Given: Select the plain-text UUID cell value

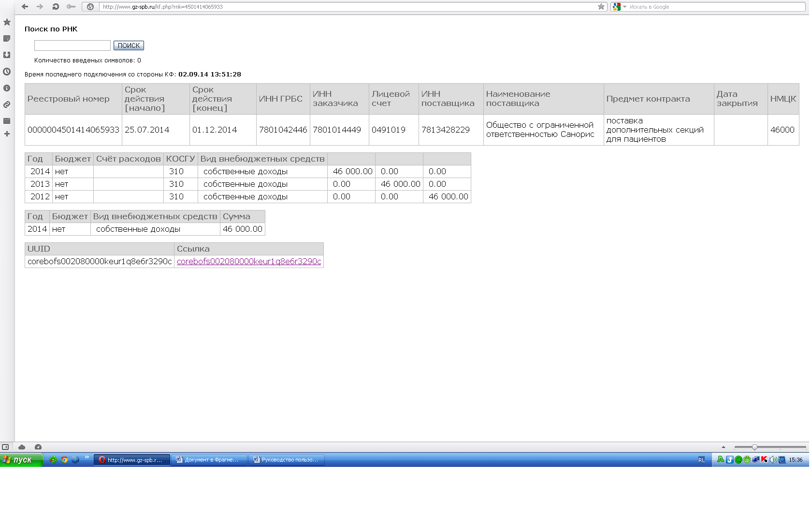Looking at the screenshot, I should point(100,261).
